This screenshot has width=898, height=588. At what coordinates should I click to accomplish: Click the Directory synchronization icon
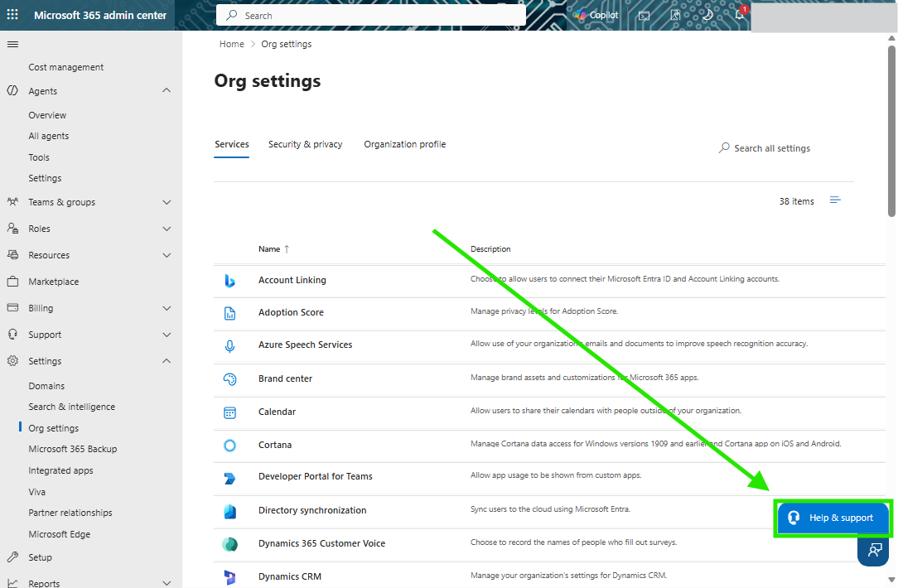coord(229,511)
